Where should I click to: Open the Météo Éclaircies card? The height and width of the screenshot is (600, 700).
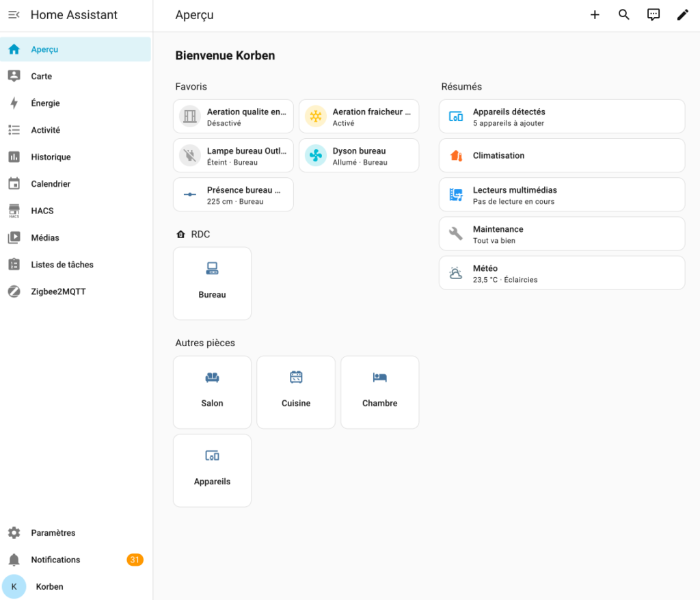click(x=562, y=273)
